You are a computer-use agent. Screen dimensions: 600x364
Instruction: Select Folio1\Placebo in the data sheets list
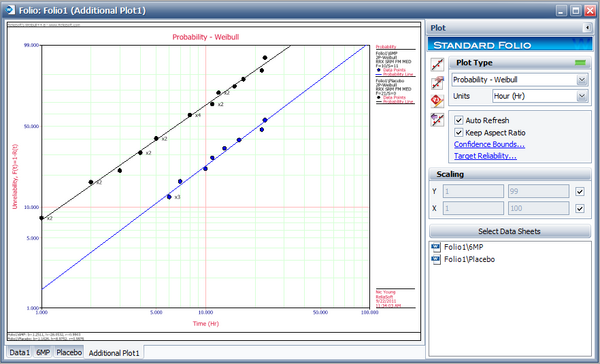tap(469, 260)
